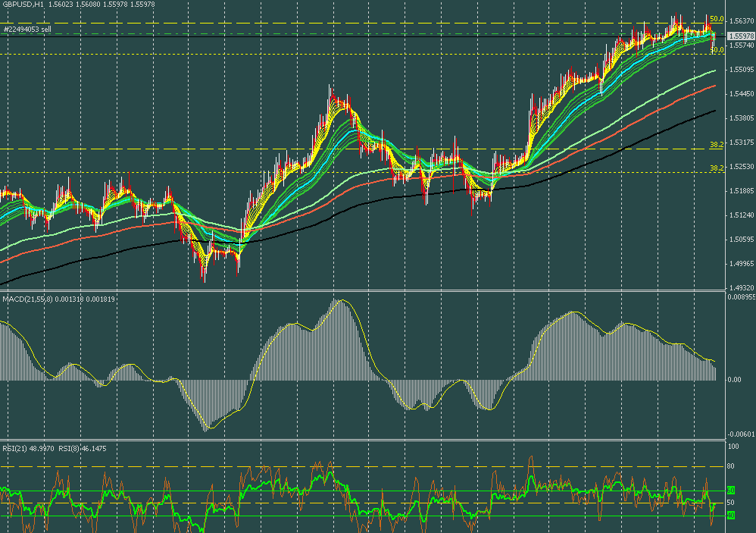The image size is (756, 533).
Task: Click the 80 RSI level label
Action: pyautogui.click(x=731, y=466)
